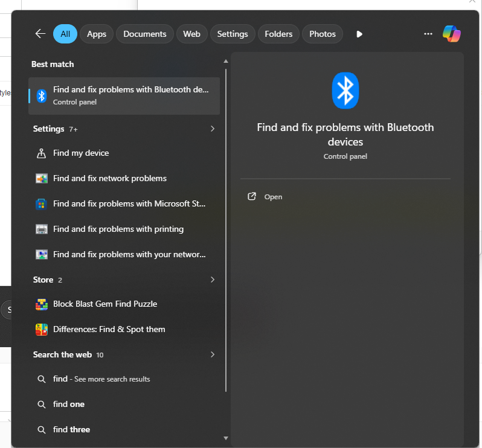
Task: Select the All filter tab
Action: click(65, 34)
